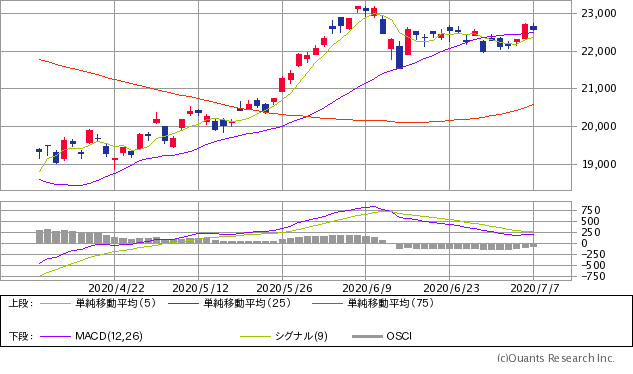
Task: Click the 19,000 price axis label
Action: 599,164
